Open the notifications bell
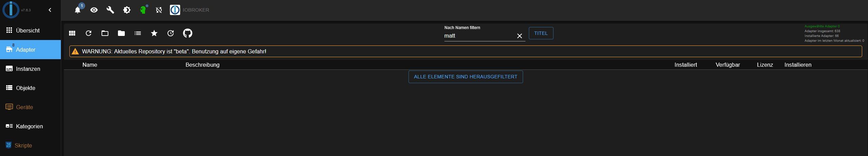Viewport: 868px width, 156px height. tap(78, 10)
